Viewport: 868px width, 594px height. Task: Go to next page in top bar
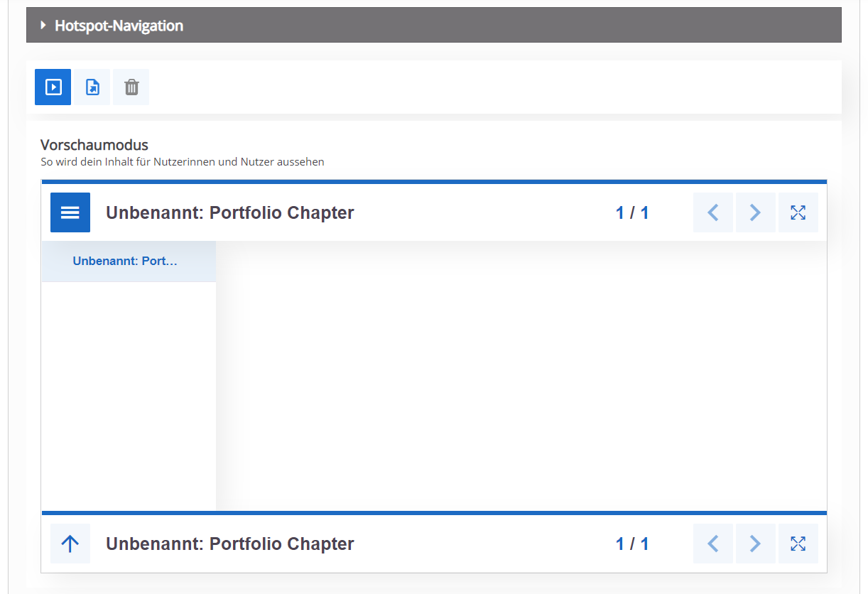pos(756,212)
